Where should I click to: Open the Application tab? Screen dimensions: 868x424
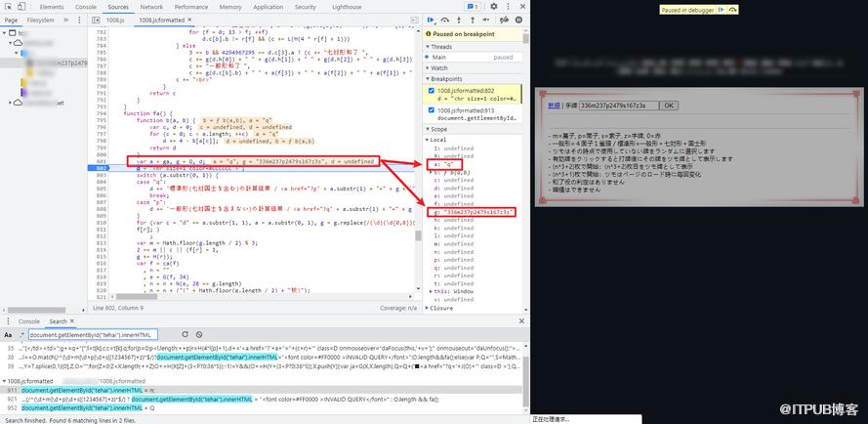coord(268,7)
